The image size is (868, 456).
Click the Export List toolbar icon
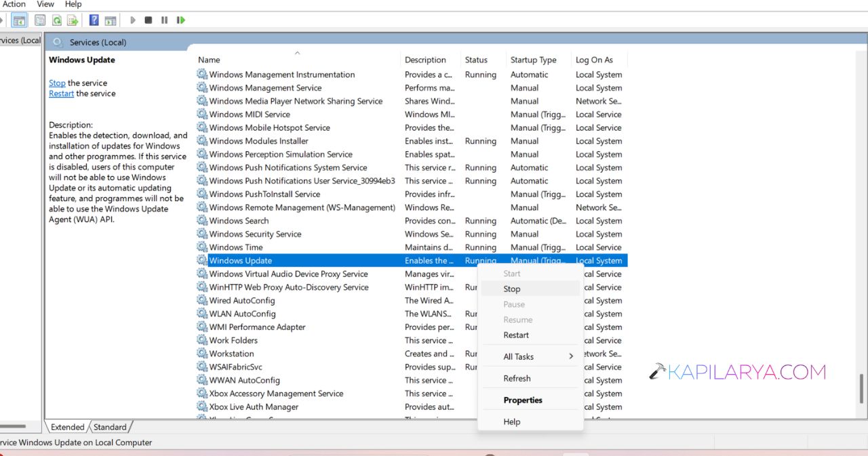pyautogui.click(x=73, y=20)
